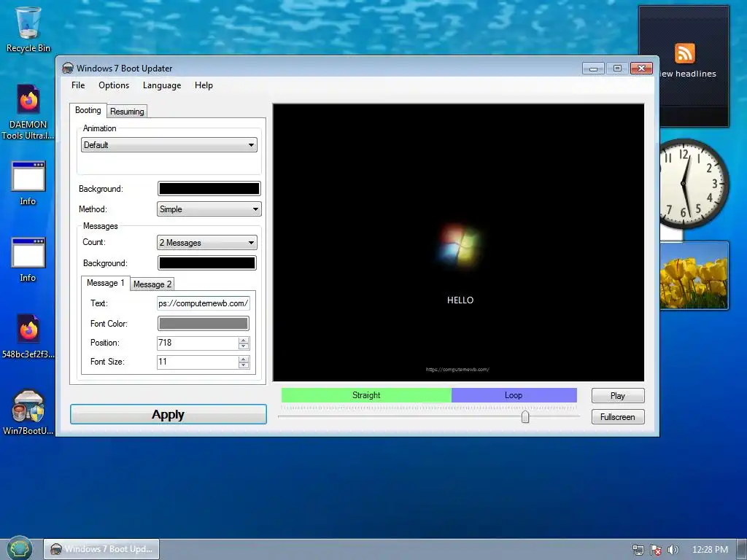Click the 12:28 PM taskbar clock
The height and width of the screenshot is (560, 747).
710,550
